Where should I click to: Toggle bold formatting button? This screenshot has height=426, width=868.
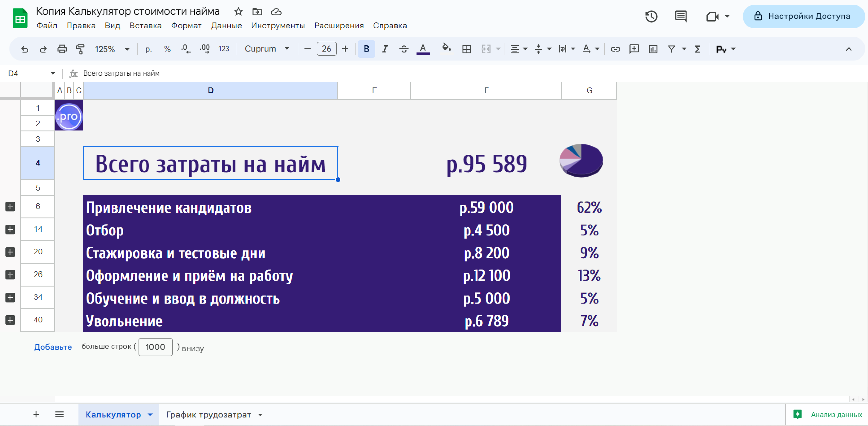366,49
